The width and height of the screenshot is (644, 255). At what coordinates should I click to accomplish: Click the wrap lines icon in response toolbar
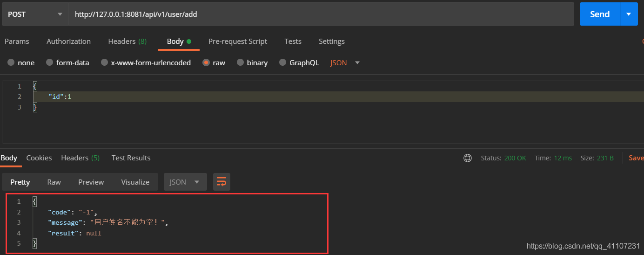click(221, 182)
